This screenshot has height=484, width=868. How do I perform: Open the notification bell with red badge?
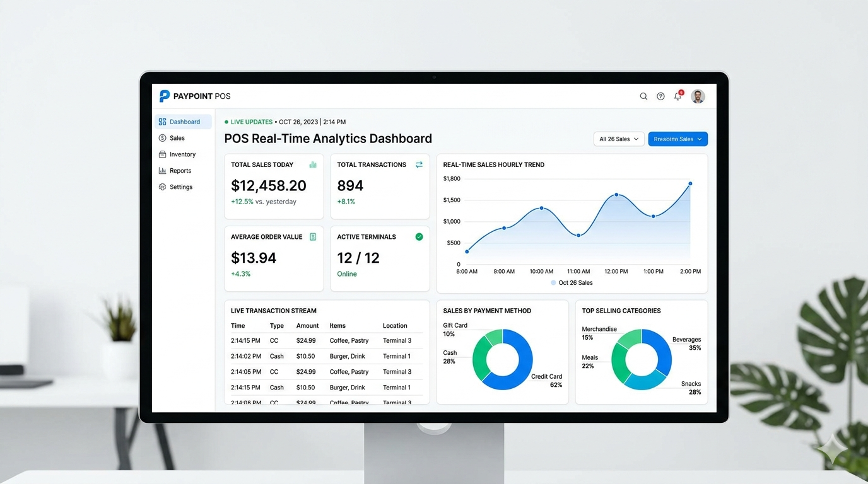(x=677, y=96)
